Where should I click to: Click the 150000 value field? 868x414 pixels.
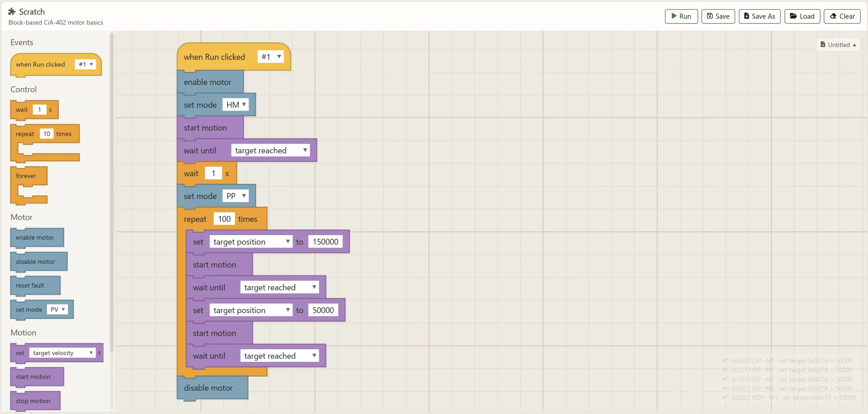(x=325, y=241)
